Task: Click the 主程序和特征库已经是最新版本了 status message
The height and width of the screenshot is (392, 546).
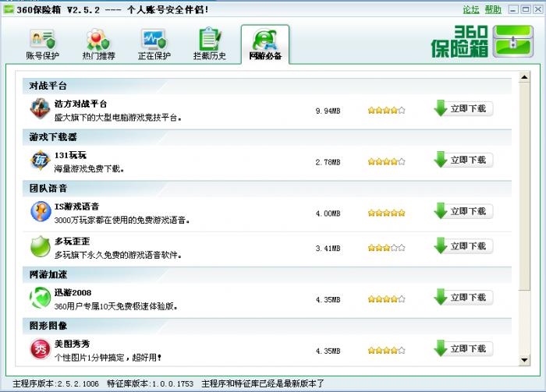Action: 263,383
